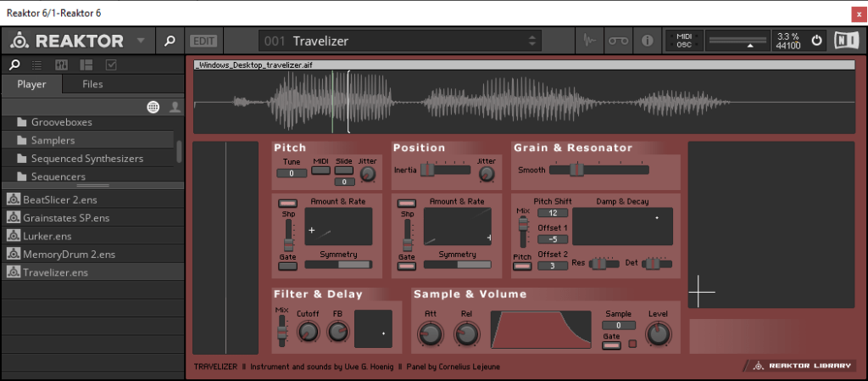
Task: Switch to the Files tab
Action: (92, 84)
